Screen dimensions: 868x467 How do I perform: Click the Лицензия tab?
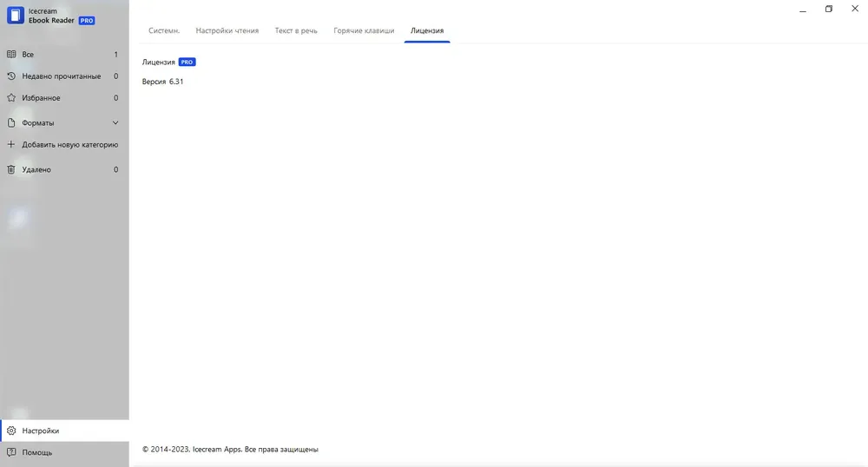(x=427, y=30)
